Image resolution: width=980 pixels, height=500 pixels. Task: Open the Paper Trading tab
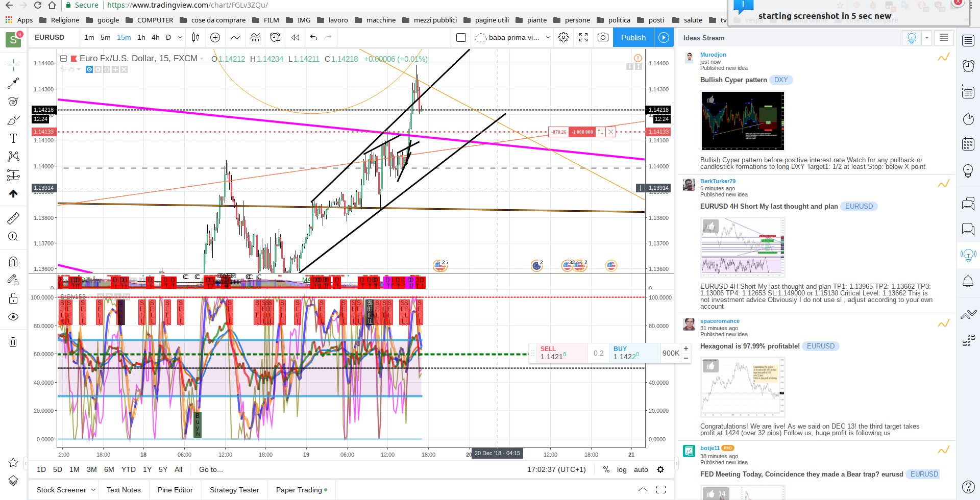click(302, 490)
